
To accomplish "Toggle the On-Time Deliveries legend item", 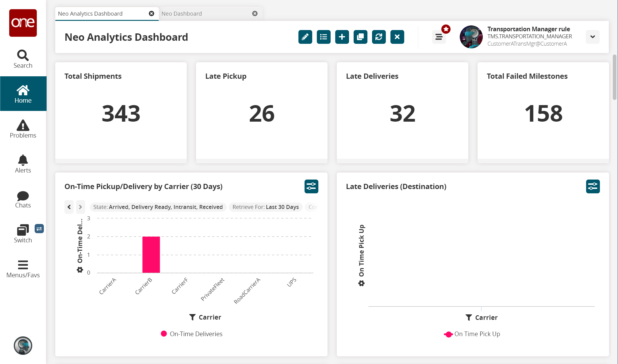I will pos(191,334).
